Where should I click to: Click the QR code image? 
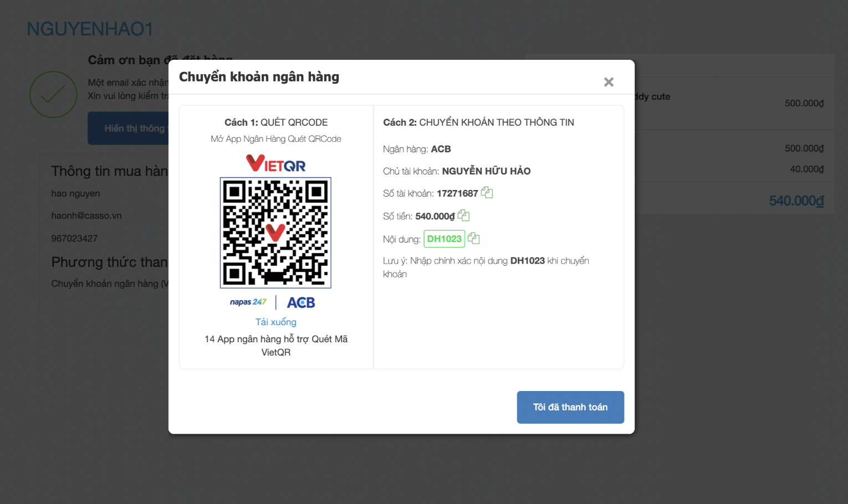coord(275,233)
